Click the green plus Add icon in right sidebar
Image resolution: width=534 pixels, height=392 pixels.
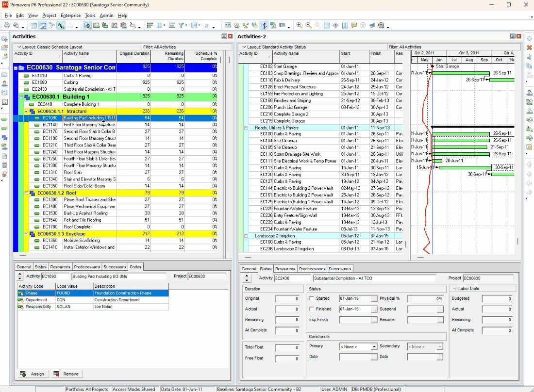[x=529, y=38]
